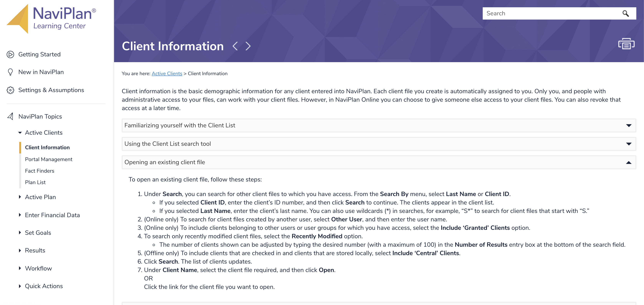Click the Settings & Assumptions gear icon
This screenshot has height=305, width=644.
(x=10, y=90)
